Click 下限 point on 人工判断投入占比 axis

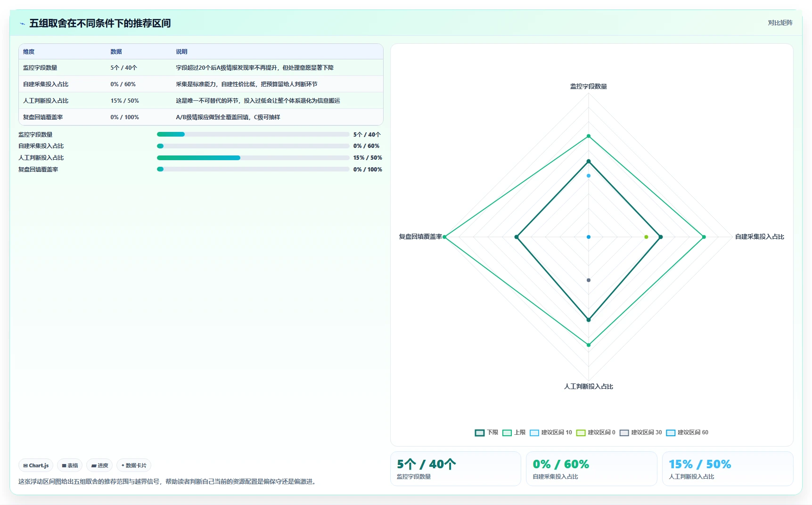point(589,320)
